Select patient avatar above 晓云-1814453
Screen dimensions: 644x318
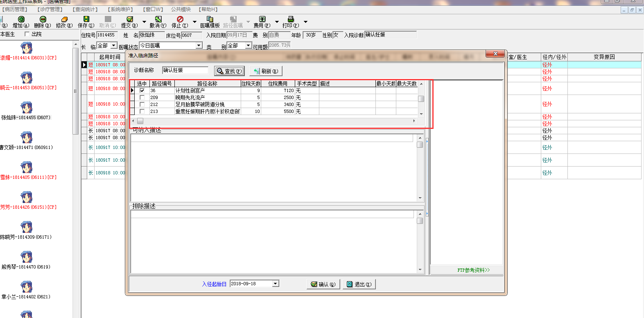coord(26,78)
